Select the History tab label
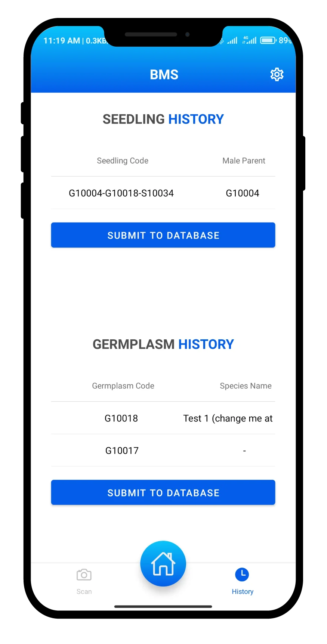 tap(242, 591)
